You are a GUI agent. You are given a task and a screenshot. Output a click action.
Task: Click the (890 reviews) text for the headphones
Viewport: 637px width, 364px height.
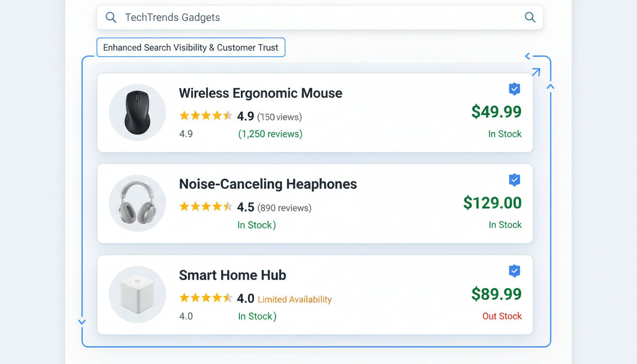coord(283,208)
